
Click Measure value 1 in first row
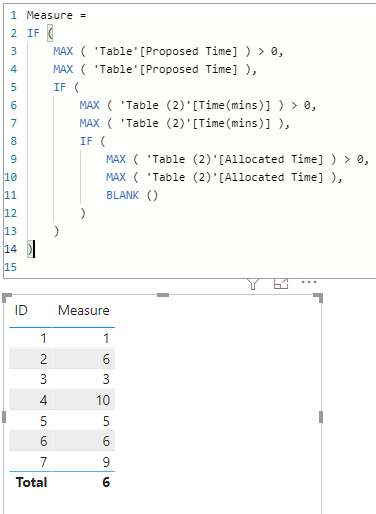tap(106, 338)
